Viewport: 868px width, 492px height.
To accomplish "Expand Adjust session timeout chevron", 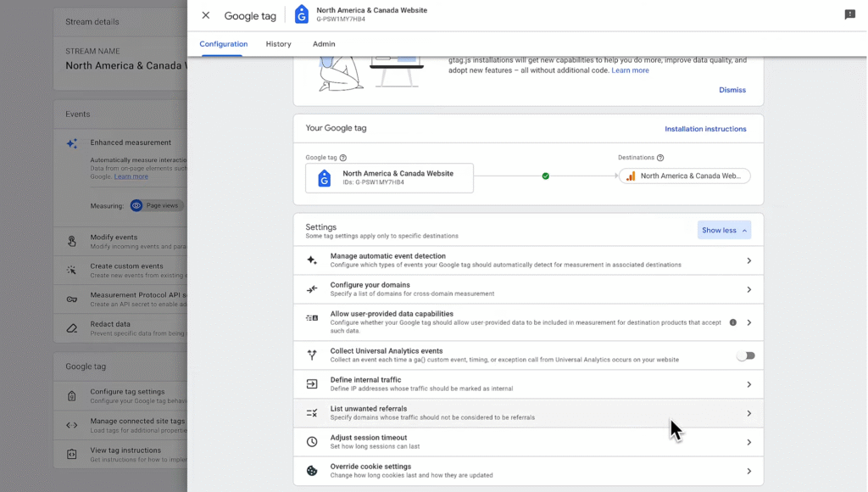I will (x=749, y=442).
